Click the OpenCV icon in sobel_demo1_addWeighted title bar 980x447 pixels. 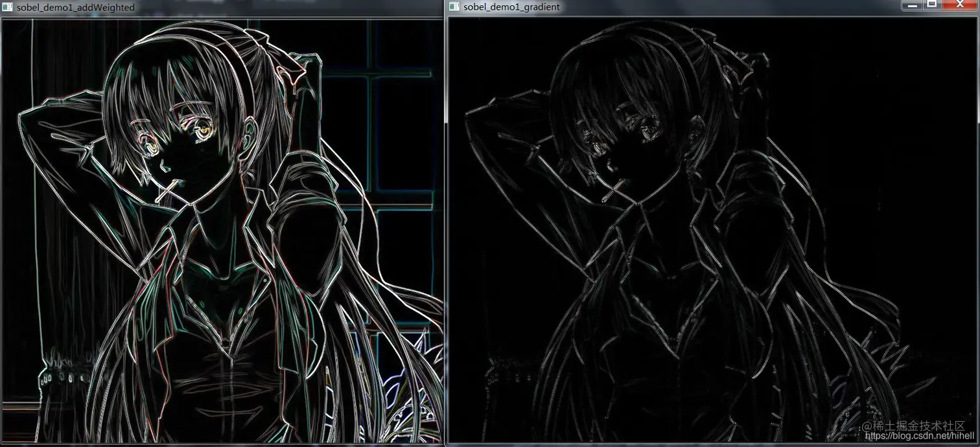point(6,7)
